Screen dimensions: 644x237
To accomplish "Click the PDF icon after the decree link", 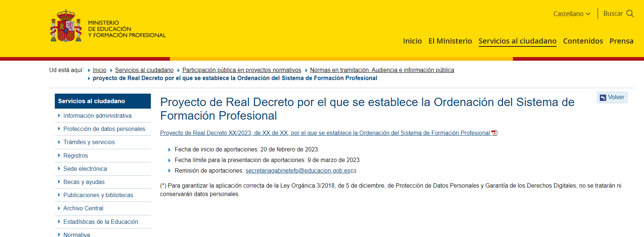I will click(x=495, y=133).
